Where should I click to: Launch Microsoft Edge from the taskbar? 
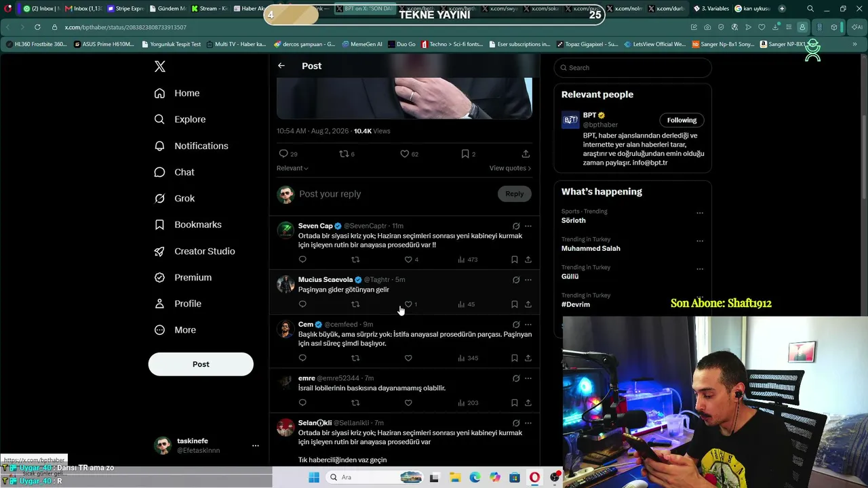[x=475, y=477]
